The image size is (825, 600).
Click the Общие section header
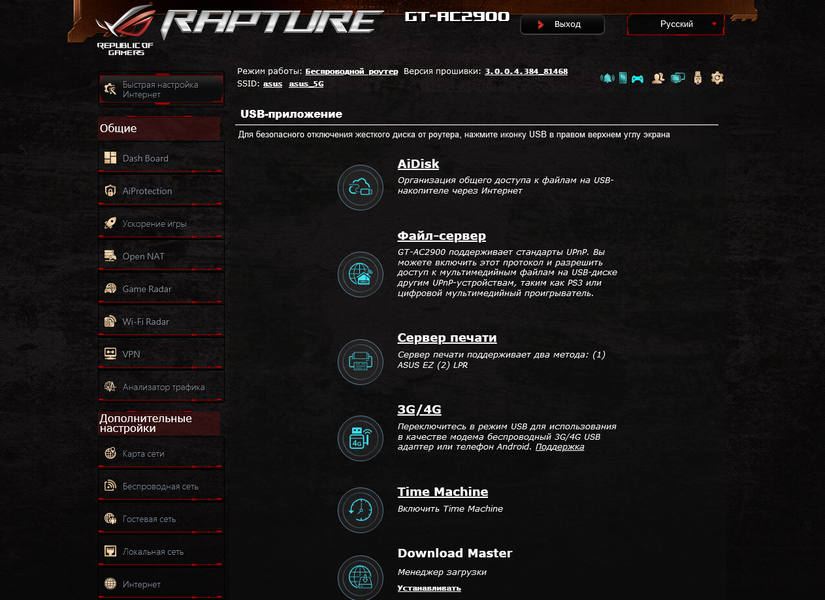(159, 128)
